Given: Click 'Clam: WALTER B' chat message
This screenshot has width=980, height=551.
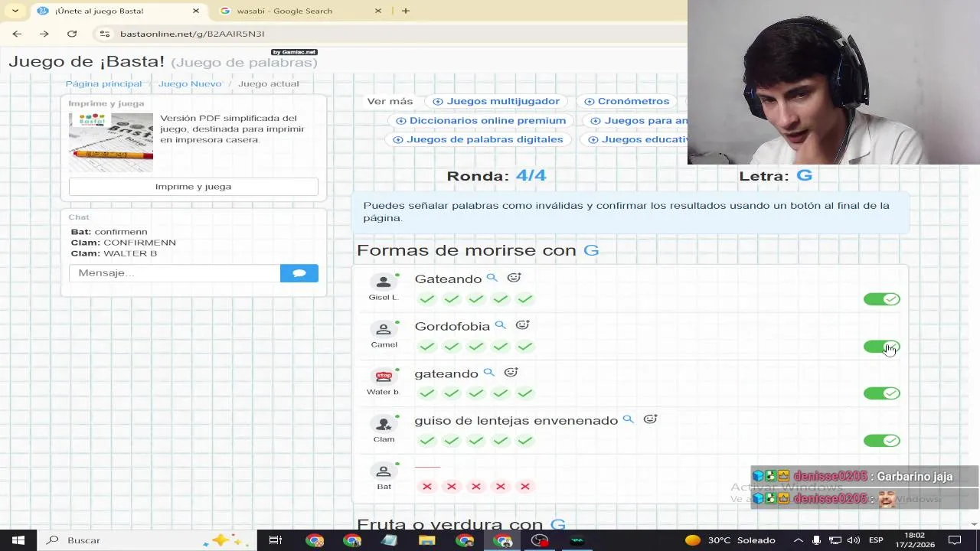Looking at the screenshot, I should (x=113, y=253).
